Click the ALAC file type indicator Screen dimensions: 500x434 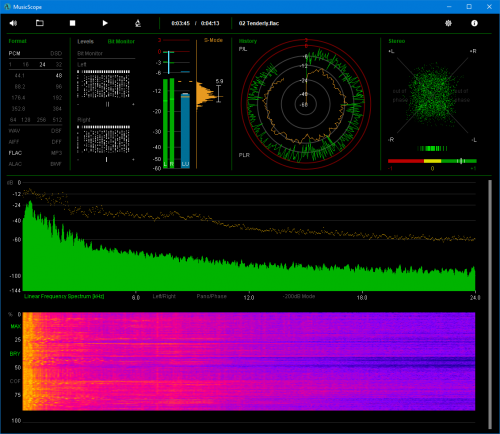(15, 164)
